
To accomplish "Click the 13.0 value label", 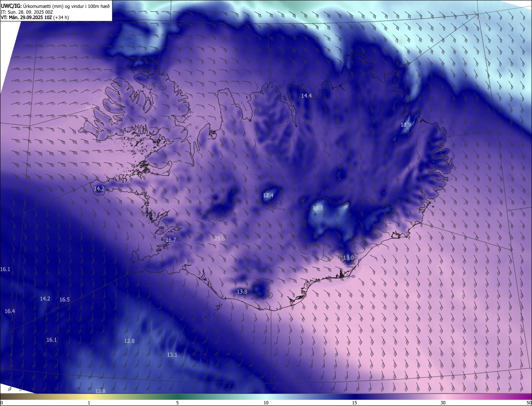I will tap(348, 258).
